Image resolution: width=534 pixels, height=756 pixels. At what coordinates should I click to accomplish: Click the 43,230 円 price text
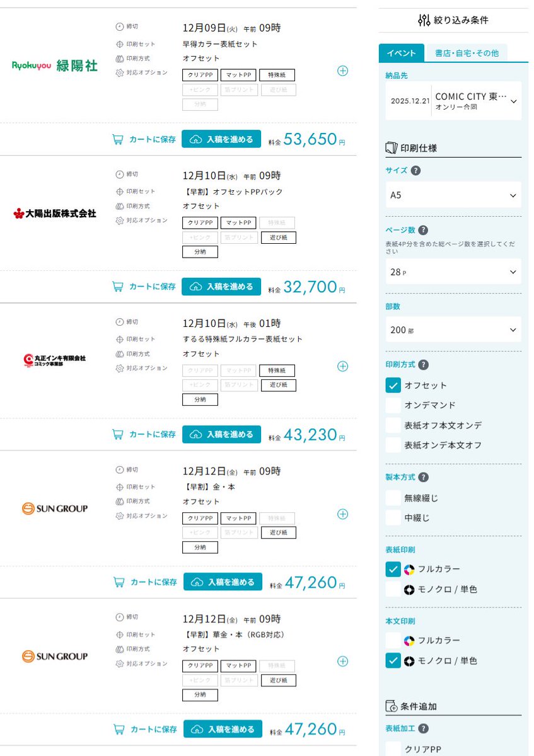point(314,434)
